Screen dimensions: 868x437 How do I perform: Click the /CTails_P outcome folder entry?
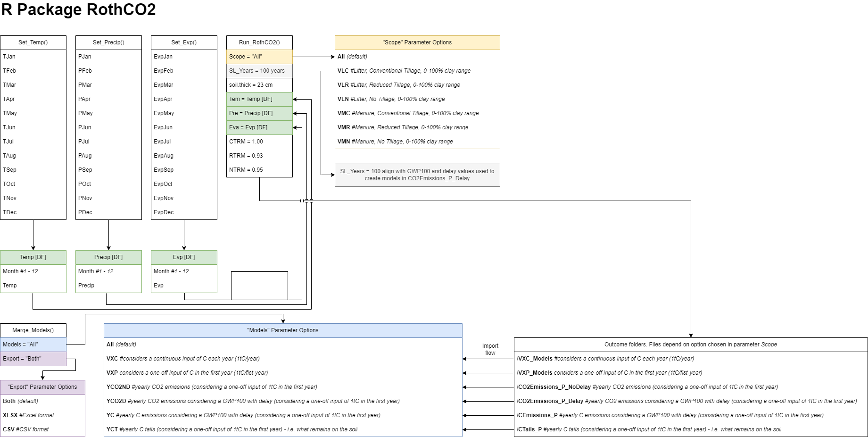(566, 429)
